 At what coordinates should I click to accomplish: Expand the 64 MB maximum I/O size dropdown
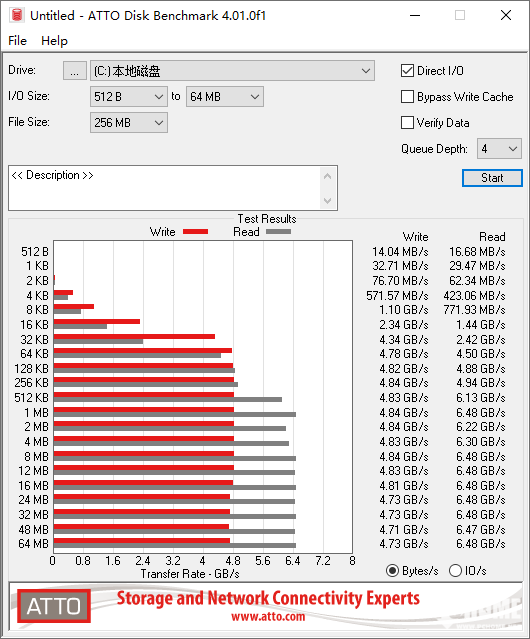pos(225,97)
